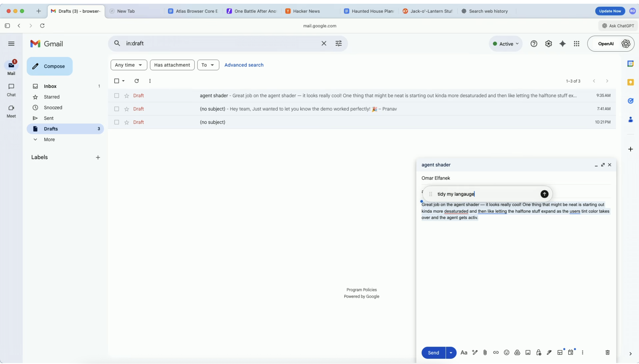Submit the tidy my language prompt arrow

click(544, 194)
